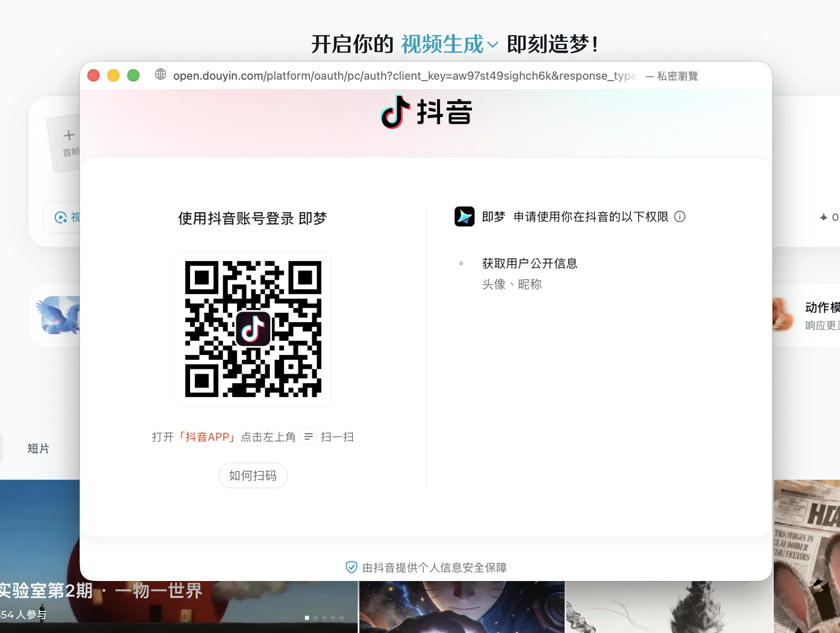Open the 动作模 card on the right

806,315
